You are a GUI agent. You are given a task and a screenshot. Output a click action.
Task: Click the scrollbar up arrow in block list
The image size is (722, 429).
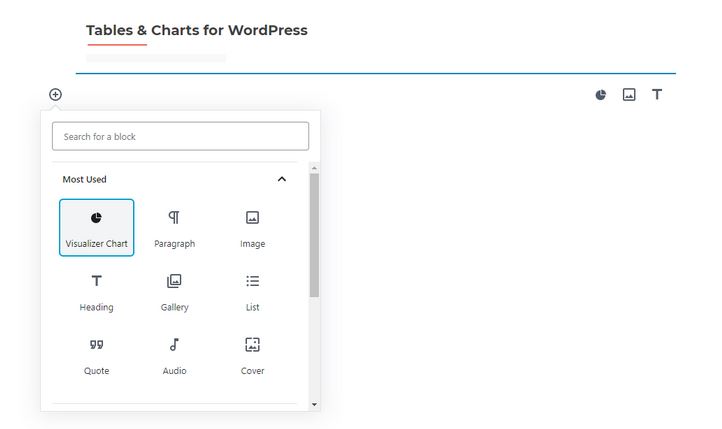click(x=314, y=168)
